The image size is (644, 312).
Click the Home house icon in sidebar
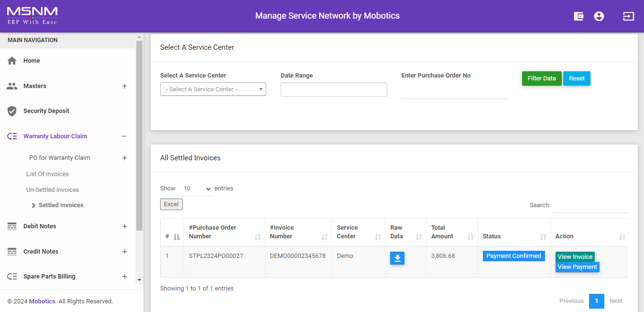click(12, 61)
